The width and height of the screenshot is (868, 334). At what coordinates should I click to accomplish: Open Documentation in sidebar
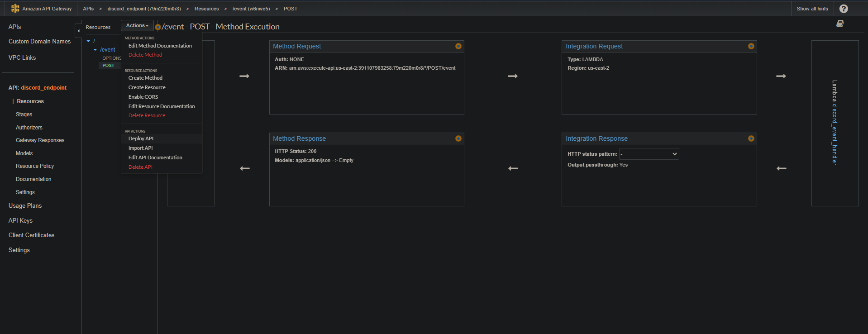click(33, 179)
